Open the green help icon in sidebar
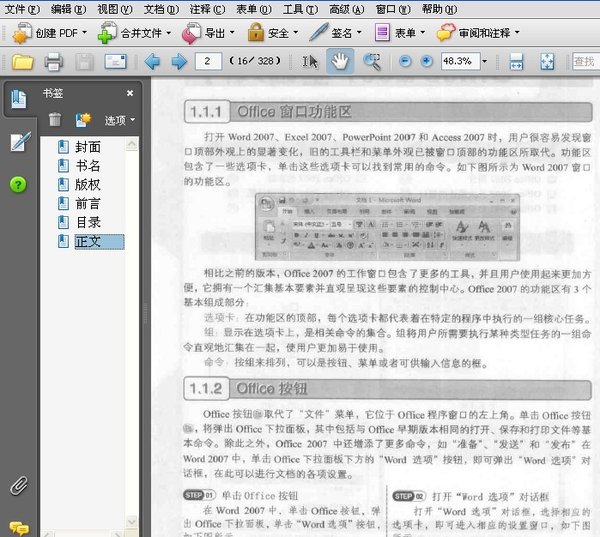The width and height of the screenshot is (600, 537). coord(18,184)
